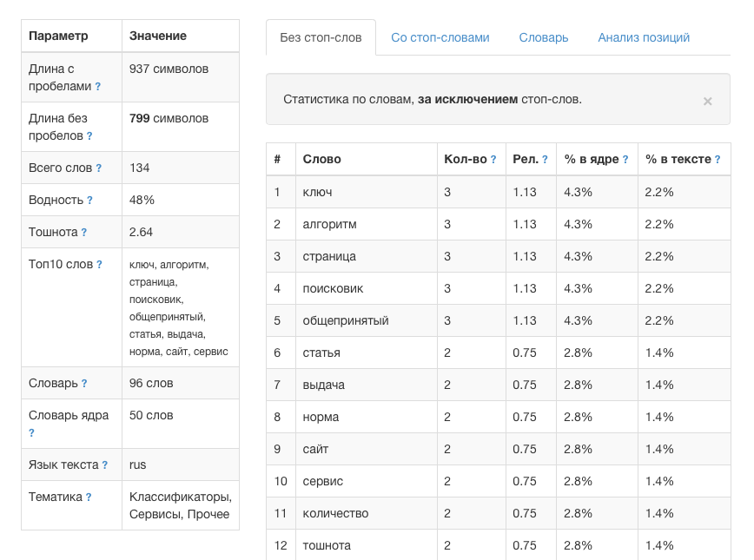Image resolution: width=754 pixels, height=560 pixels.
Task: Switch to Со стоп-словами tab
Action: 440,37
